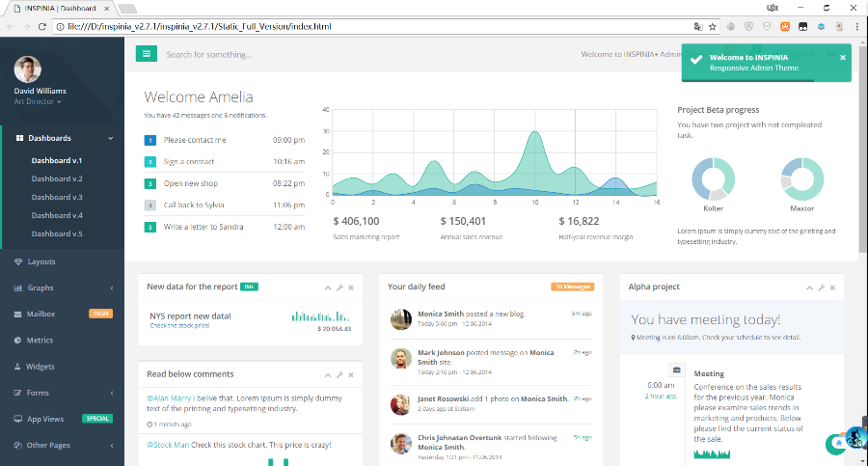The width and height of the screenshot is (868, 466).
Task: Click the translate icon in the address bar
Action: pos(698,27)
